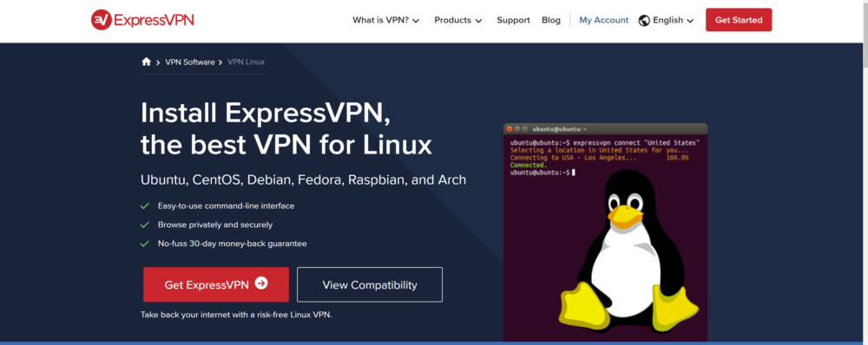Screen dimensions: 868x345
Task: Click the expressvpn connect command line
Action: [x=604, y=143]
